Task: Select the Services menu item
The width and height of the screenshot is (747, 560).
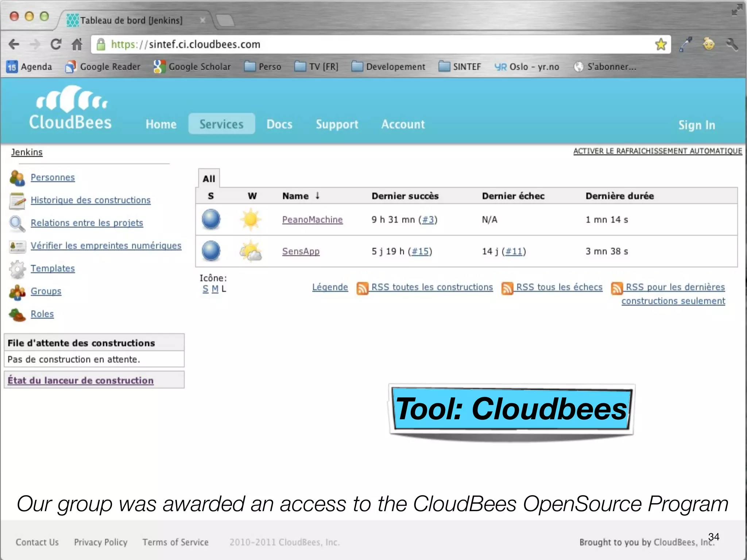Action: click(x=221, y=124)
